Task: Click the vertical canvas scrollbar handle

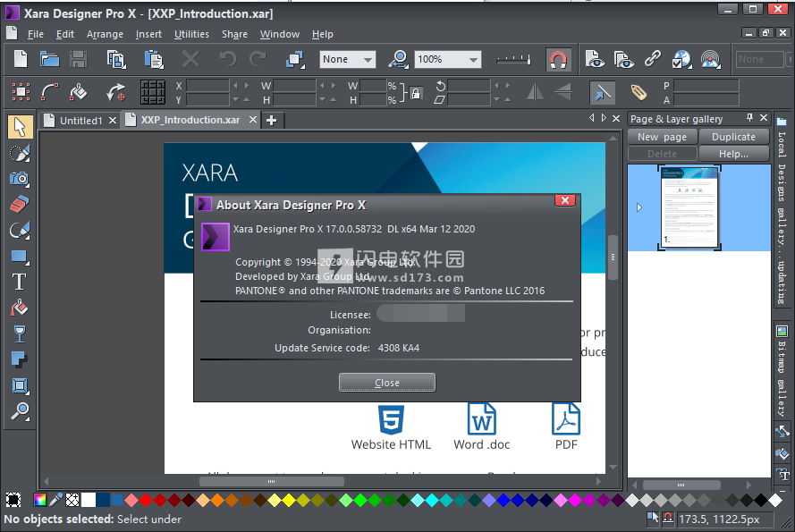Action: (x=613, y=258)
